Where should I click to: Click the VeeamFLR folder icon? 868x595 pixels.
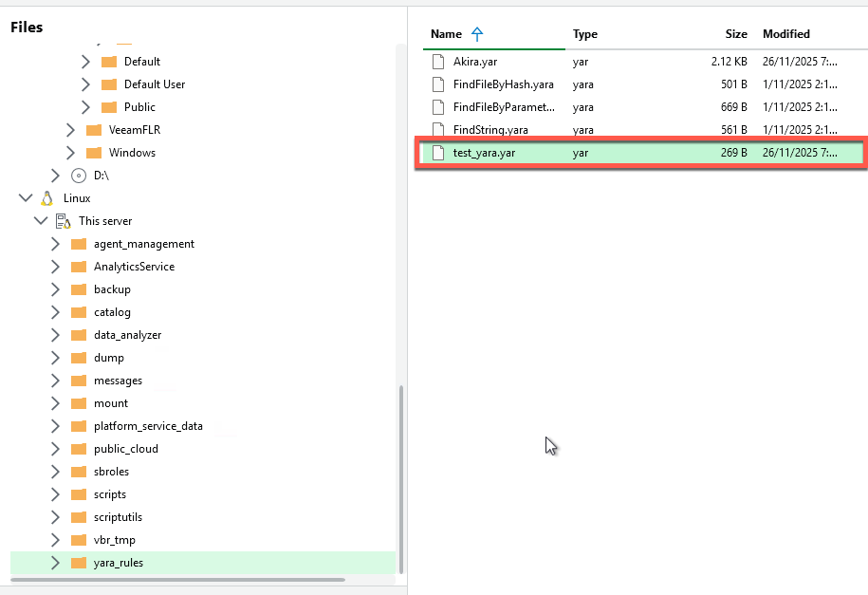coord(94,130)
